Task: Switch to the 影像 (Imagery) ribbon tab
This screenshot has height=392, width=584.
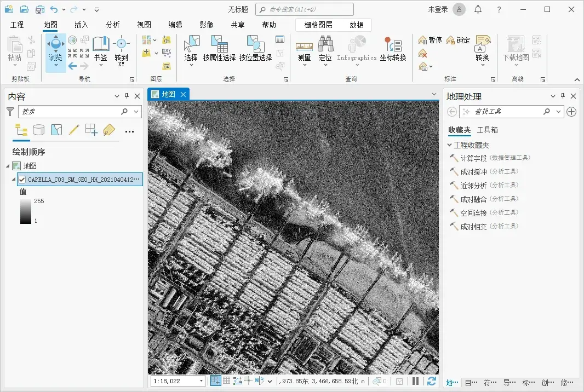Action: [207, 25]
